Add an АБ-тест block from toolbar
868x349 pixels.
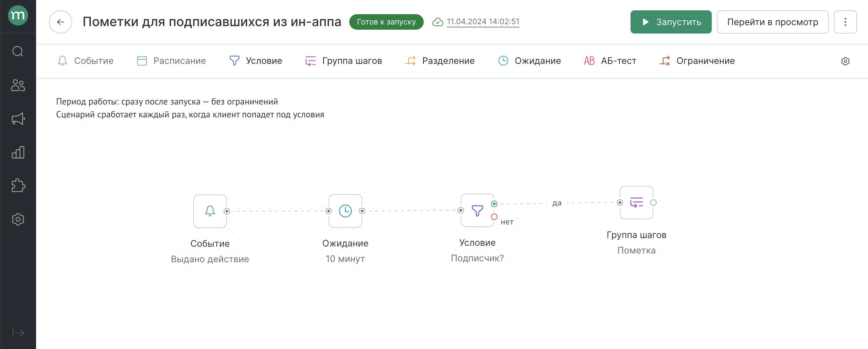pyautogui.click(x=610, y=61)
